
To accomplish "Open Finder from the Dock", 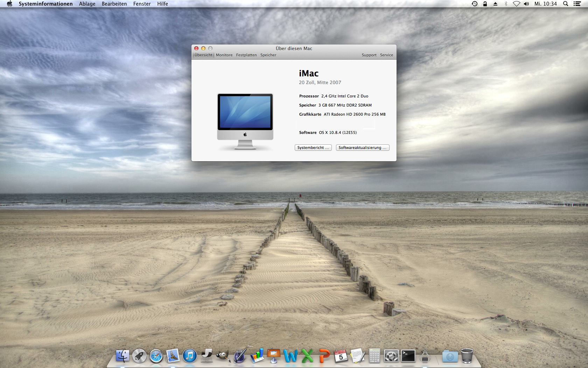I will tap(122, 356).
